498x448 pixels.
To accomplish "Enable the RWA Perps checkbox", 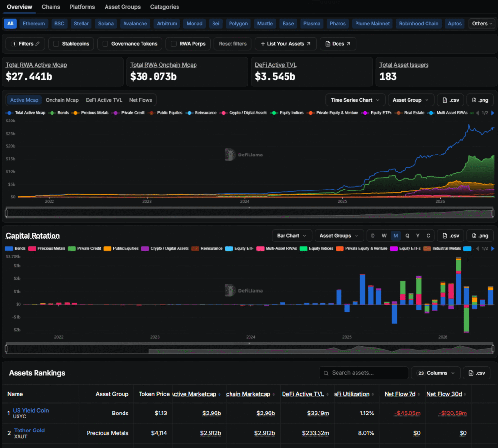I will [174, 44].
